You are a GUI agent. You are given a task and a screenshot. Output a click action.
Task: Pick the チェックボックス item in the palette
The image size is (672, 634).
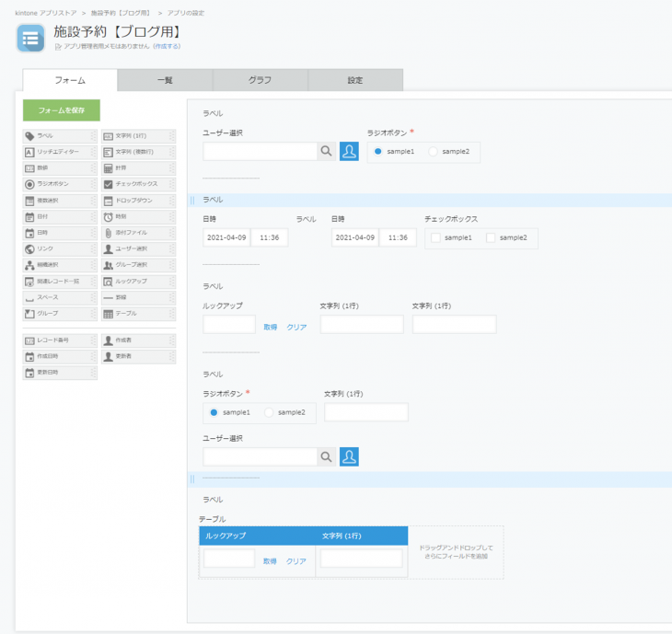(138, 184)
